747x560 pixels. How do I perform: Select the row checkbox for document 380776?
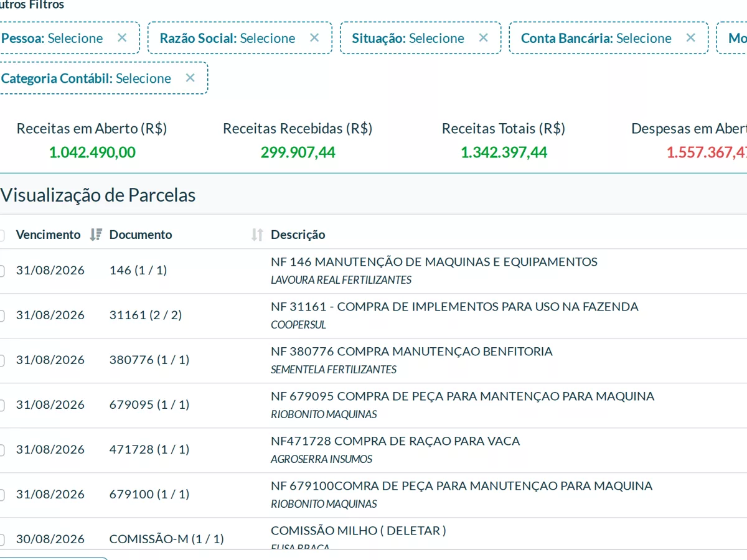pyautogui.click(x=1, y=360)
